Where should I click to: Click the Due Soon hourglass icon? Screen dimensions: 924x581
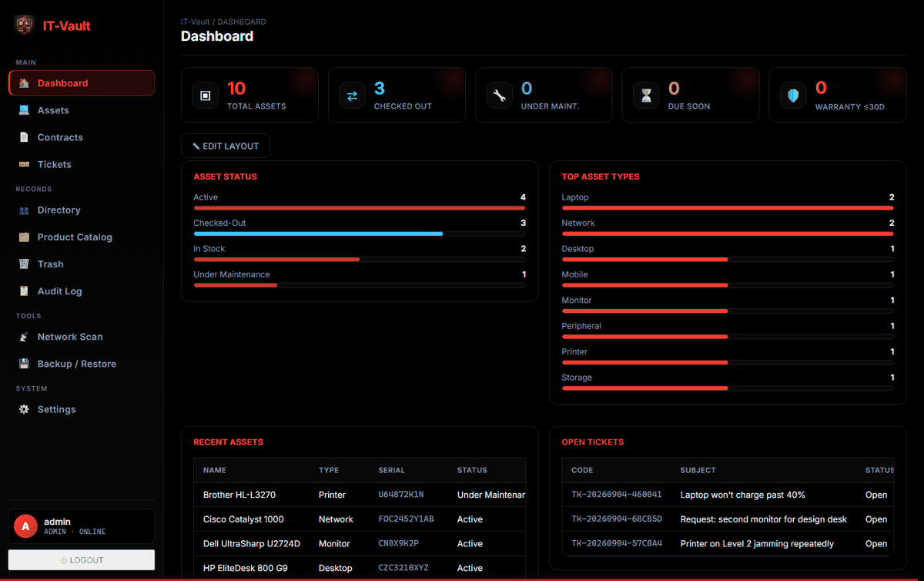[646, 96]
